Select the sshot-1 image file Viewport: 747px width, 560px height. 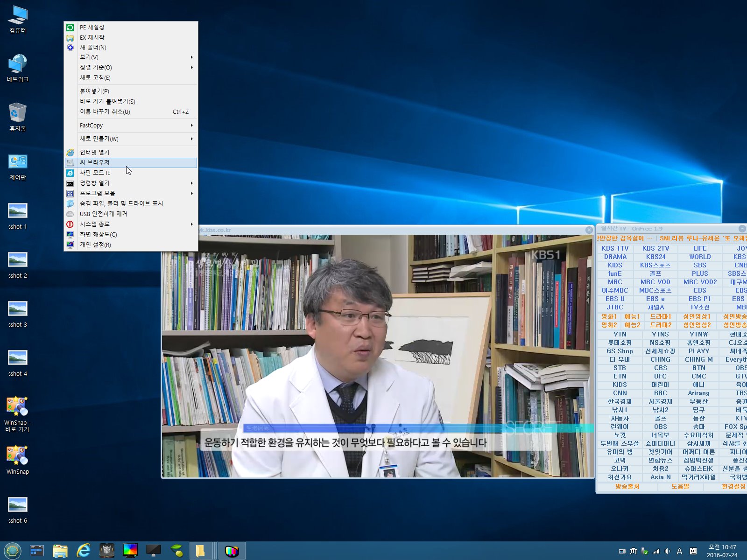[18, 216]
